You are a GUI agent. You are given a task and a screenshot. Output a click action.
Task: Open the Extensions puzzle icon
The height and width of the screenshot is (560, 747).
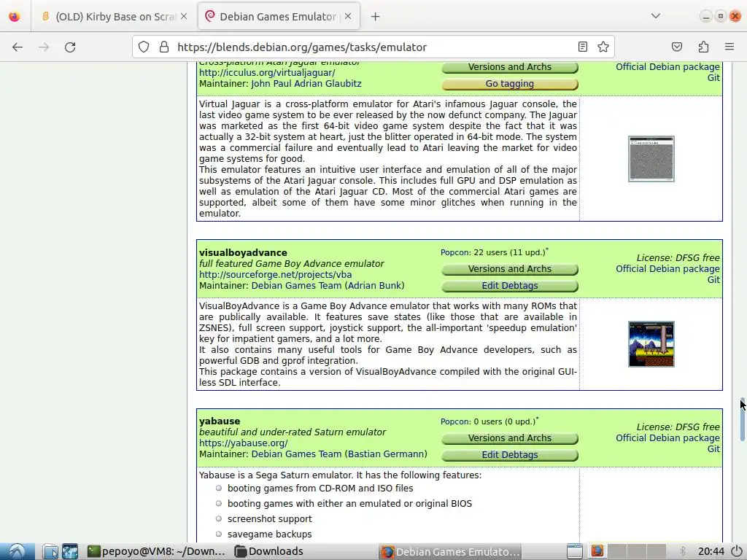(x=703, y=47)
